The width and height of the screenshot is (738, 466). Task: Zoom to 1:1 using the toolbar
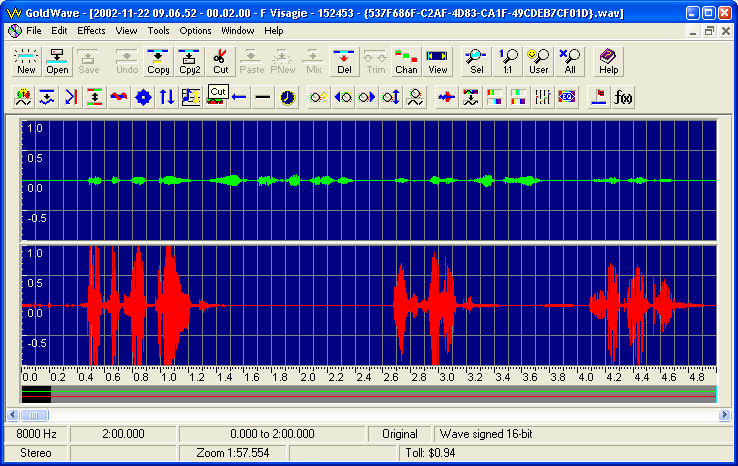click(x=508, y=61)
